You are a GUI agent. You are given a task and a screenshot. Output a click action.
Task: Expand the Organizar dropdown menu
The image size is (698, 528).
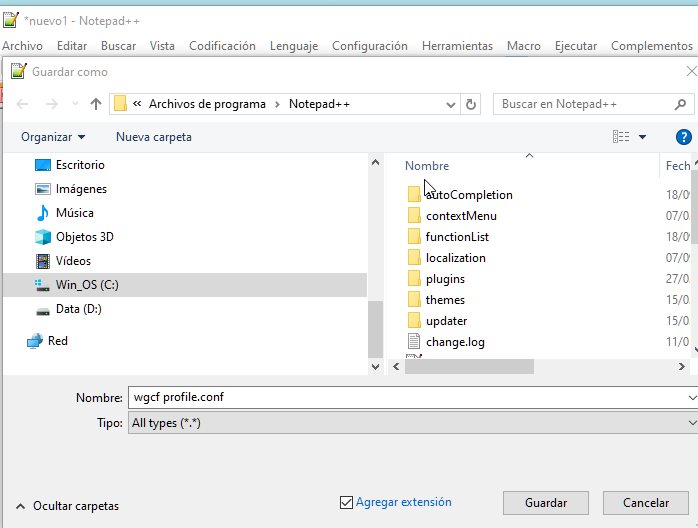(x=53, y=137)
